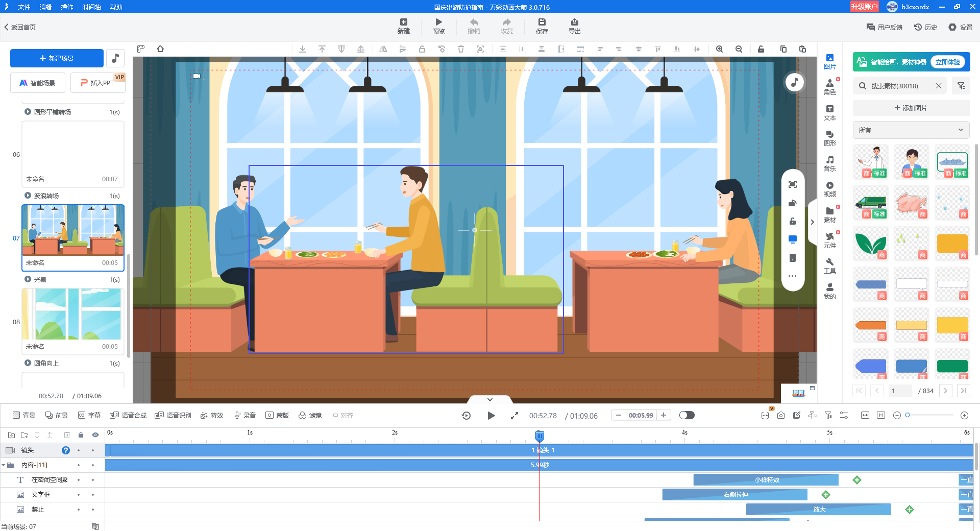
Task: Zoom in the canvas with the magnifier plus
Action: [x=719, y=49]
